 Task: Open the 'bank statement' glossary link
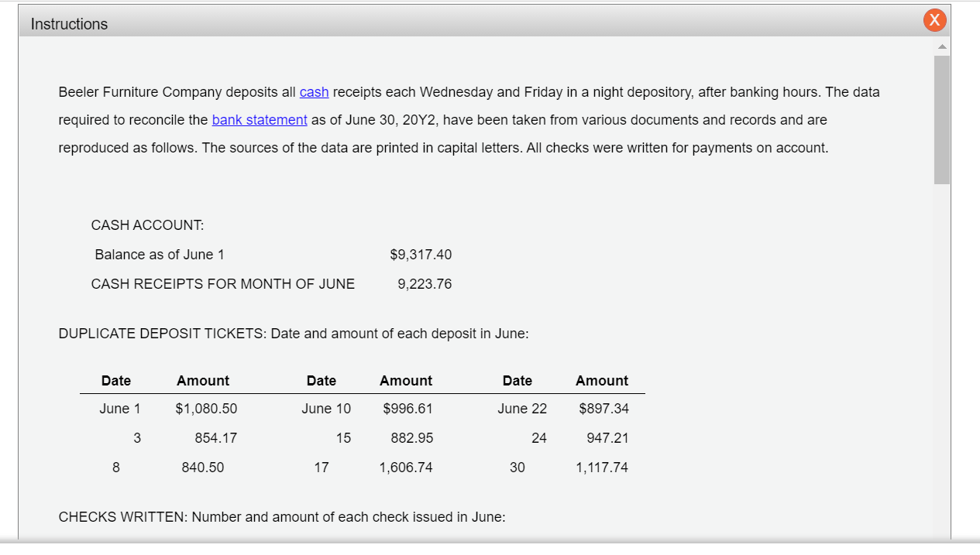coord(260,120)
